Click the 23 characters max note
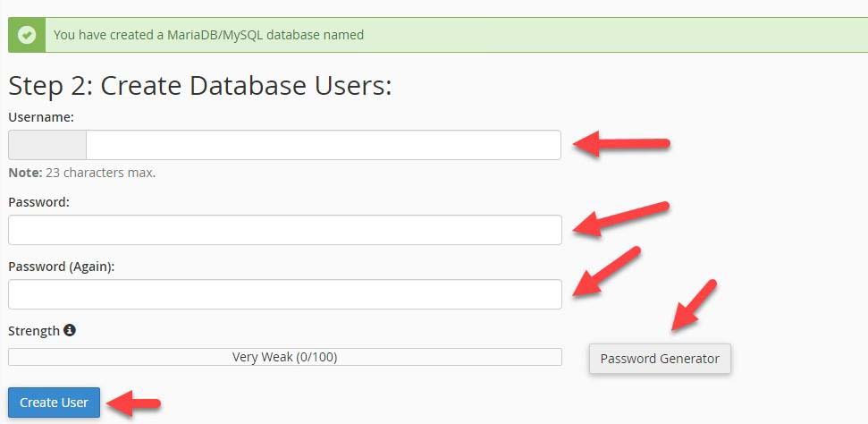868x424 pixels. (x=82, y=173)
